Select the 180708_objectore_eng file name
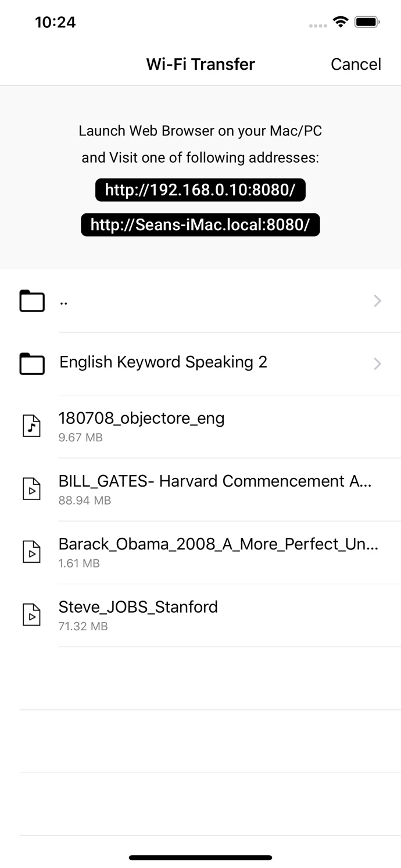This screenshot has height=868, width=401. click(x=142, y=418)
